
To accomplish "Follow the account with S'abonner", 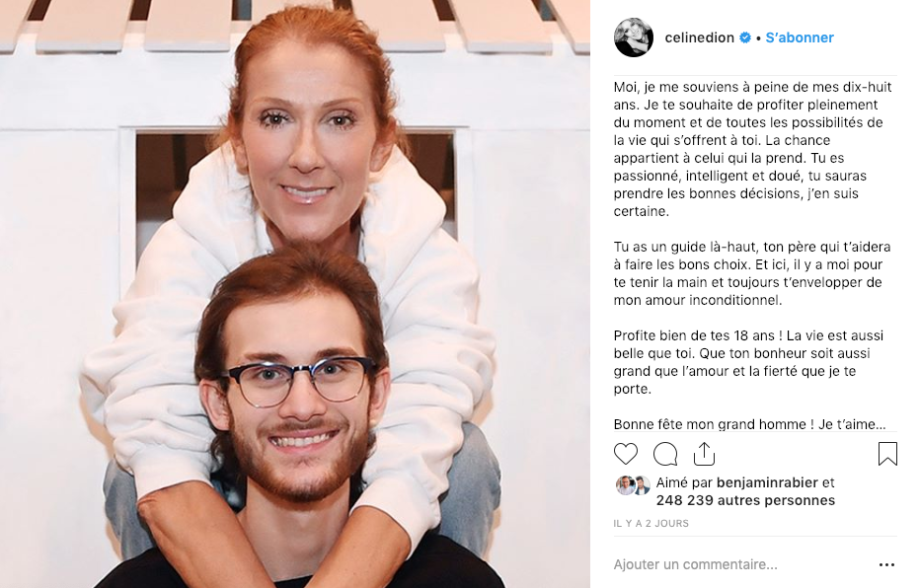I will pos(800,37).
